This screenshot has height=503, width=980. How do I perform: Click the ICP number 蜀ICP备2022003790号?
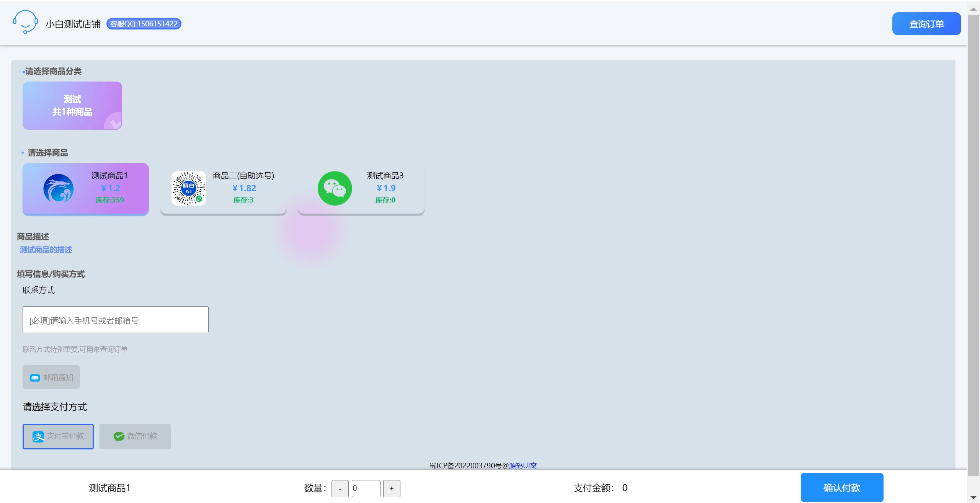[x=465, y=465]
